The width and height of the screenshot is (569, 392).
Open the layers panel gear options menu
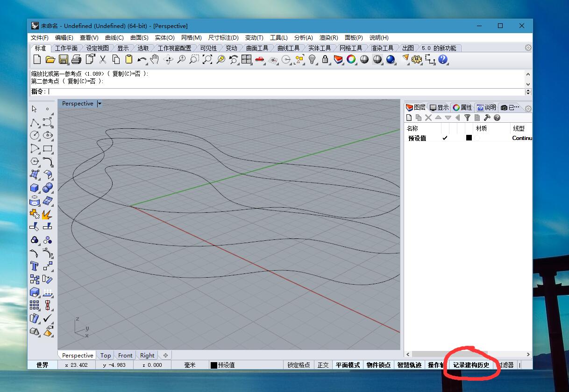tap(528, 108)
